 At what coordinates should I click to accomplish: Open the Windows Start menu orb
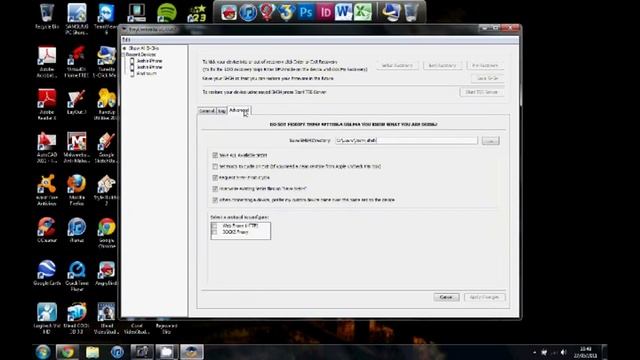pos(43,352)
